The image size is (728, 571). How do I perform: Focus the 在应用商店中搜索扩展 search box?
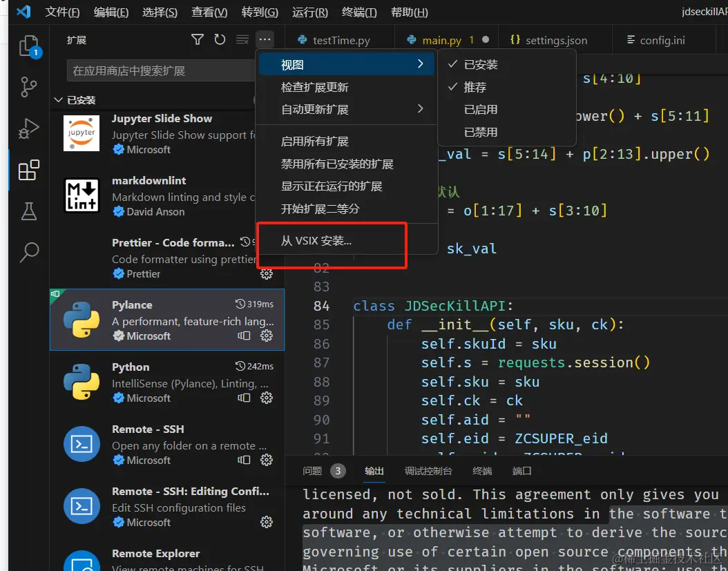coord(161,70)
